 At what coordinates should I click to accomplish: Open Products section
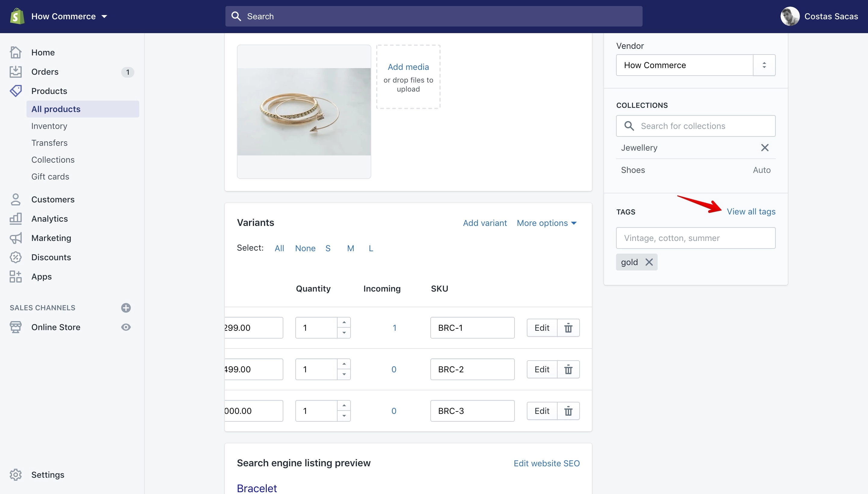tap(49, 91)
